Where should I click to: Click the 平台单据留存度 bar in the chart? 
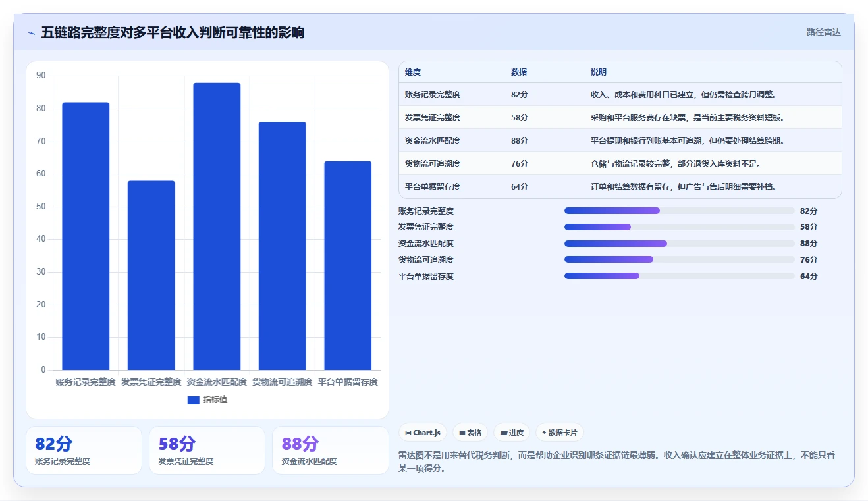[348, 265]
